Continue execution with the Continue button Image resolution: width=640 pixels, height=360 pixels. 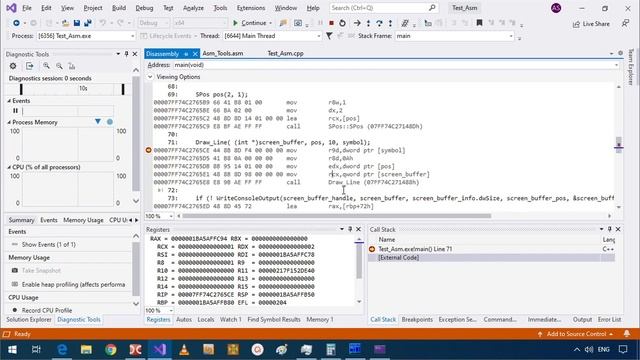pyautogui.click(x=249, y=23)
